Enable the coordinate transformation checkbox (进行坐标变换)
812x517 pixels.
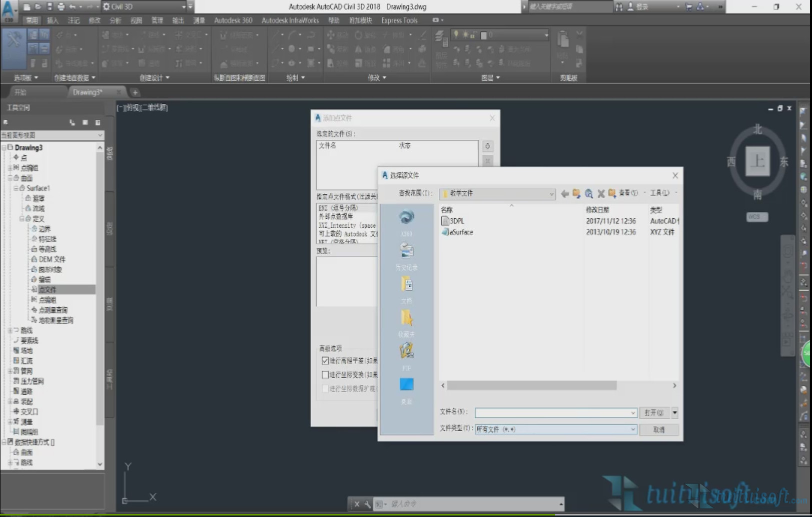pos(325,375)
